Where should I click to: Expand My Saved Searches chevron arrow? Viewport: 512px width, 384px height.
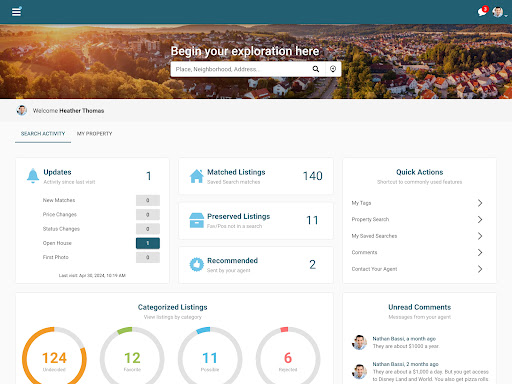(480, 236)
